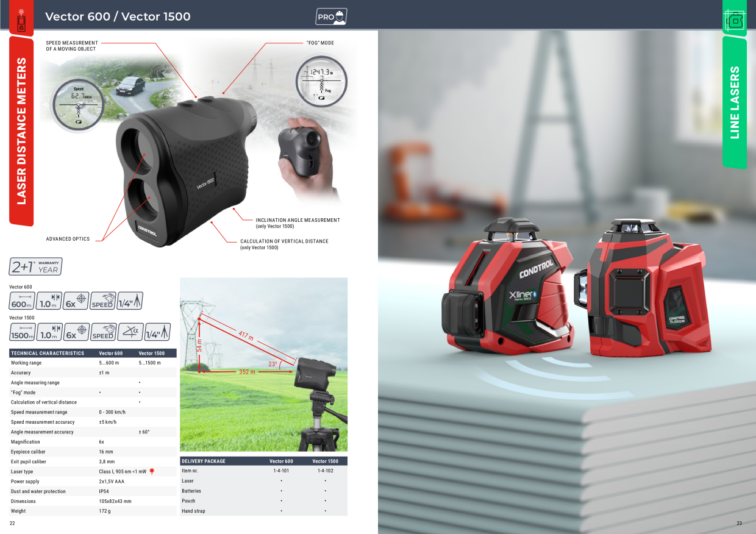Click the '±1 m' accuracy value

coord(104,372)
